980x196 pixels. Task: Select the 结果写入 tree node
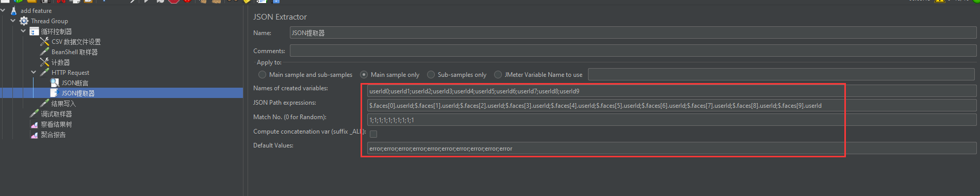63,104
